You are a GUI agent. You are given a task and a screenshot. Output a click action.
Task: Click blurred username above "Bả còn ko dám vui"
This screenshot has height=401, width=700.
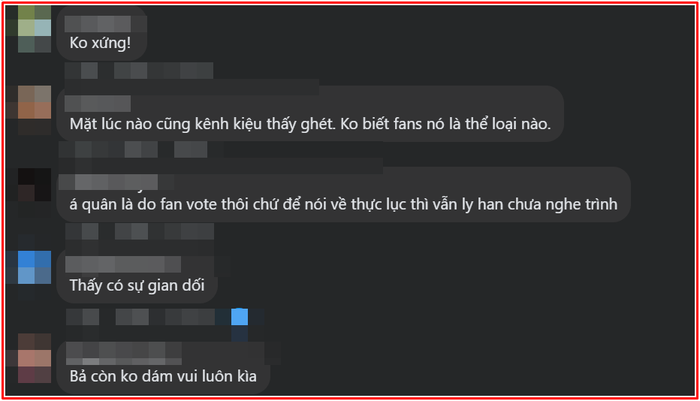pos(124,353)
